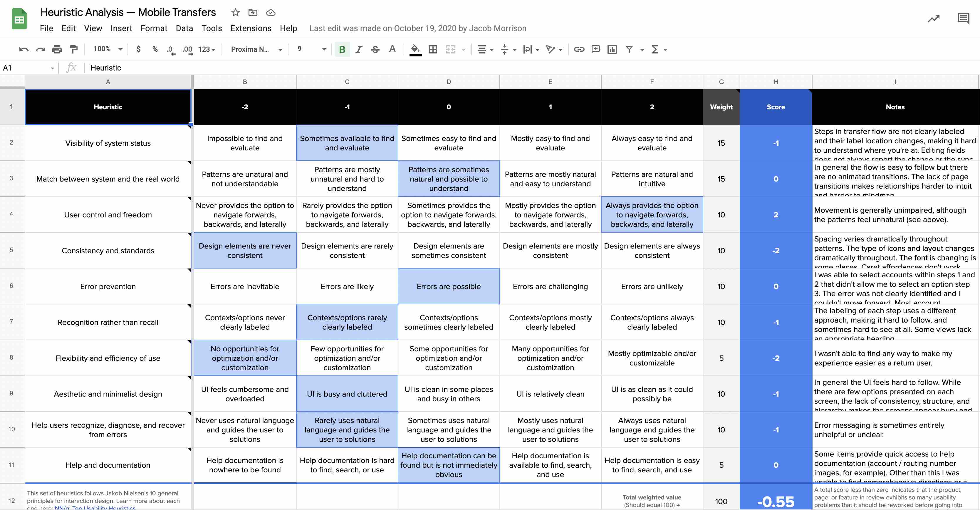Open the Format menu
The width and height of the screenshot is (980, 510).
(154, 28)
